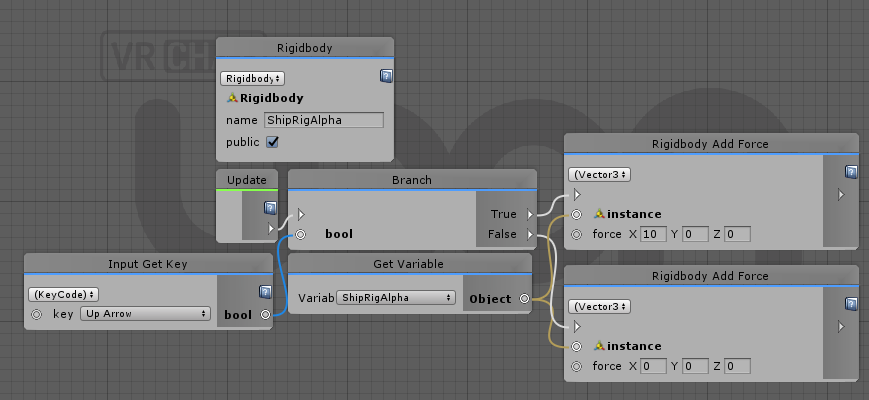Click the key input port on Input Get Key

click(x=37, y=314)
